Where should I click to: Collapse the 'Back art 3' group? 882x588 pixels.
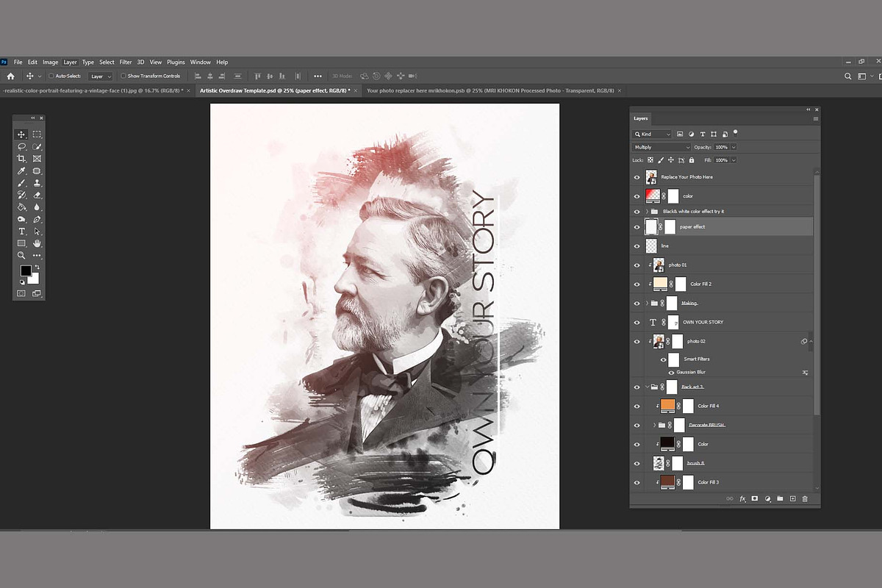point(647,387)
